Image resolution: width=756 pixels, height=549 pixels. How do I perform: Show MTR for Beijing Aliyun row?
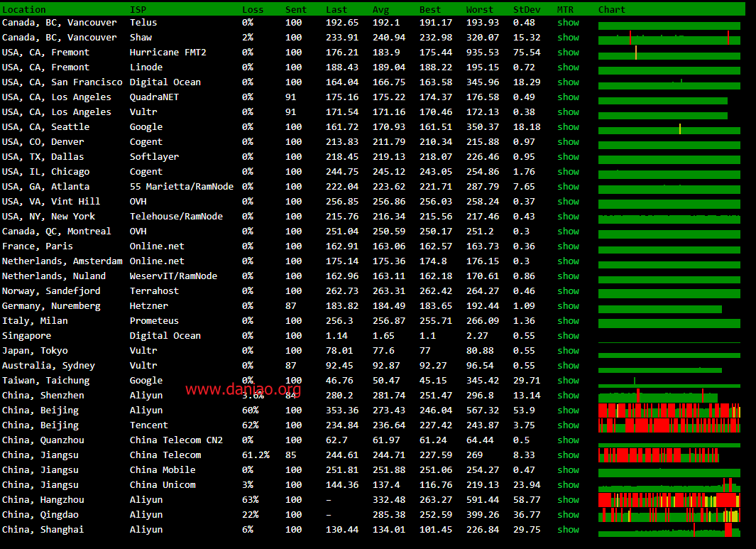tap(568, 411)
